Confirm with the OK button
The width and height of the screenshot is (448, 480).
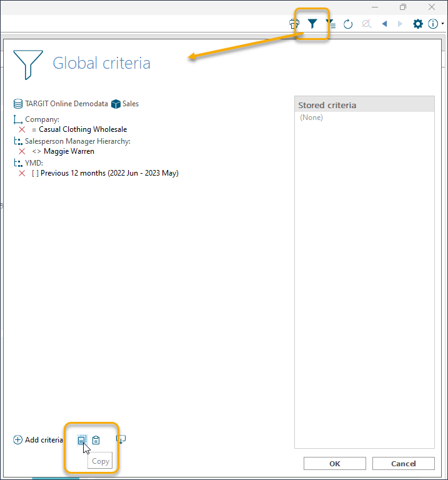click(x=335, y=464)
